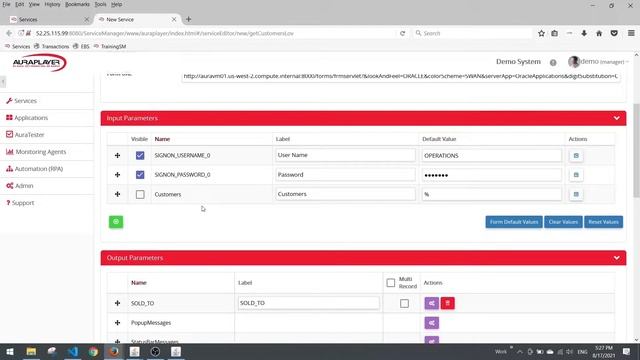
Task: Open Transactions bookmark
Action: (51, 47)
